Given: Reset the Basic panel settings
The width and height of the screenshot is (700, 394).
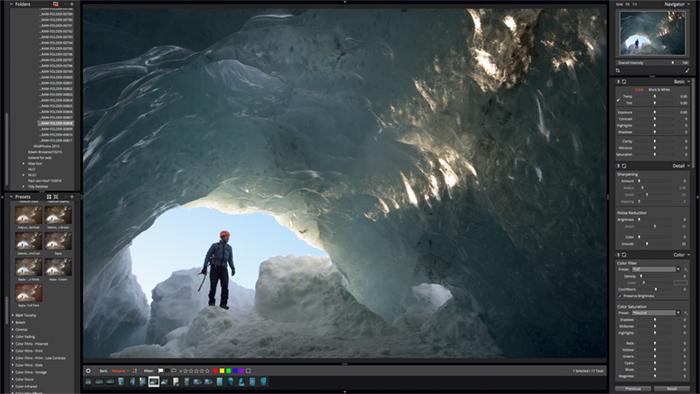Looking at the screenshot, I should point(624,82).
